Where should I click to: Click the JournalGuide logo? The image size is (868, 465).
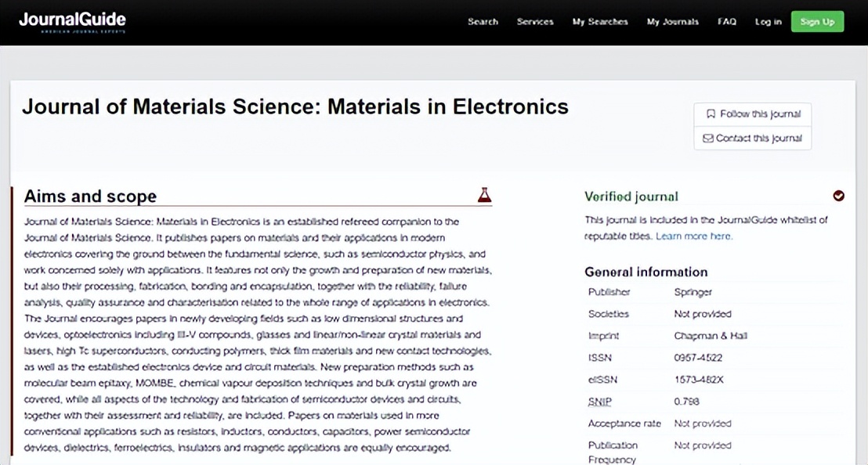tap(73, 22)
